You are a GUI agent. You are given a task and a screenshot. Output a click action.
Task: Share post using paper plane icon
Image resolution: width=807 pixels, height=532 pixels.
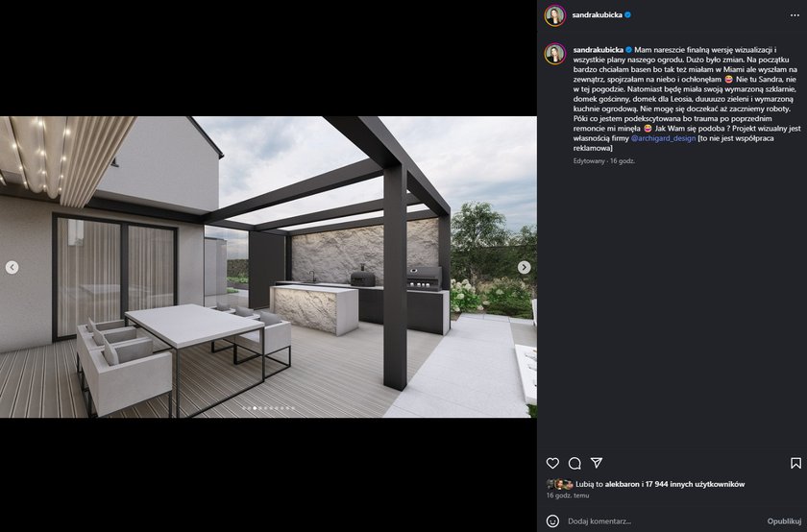(x=597, y=463)
